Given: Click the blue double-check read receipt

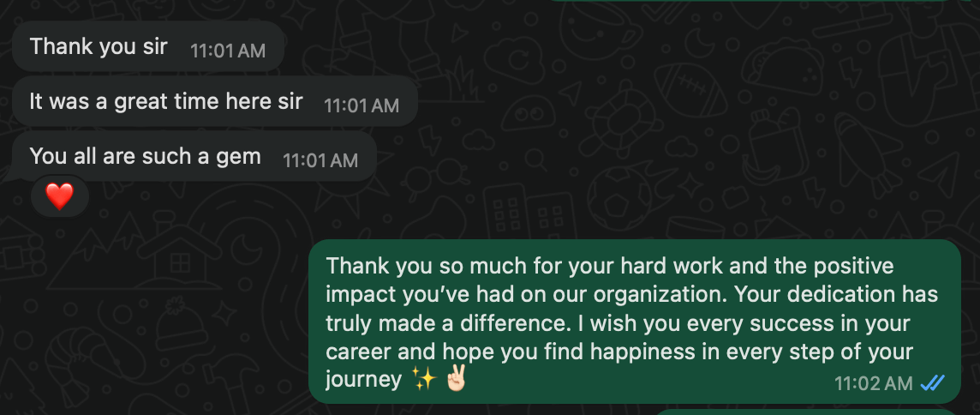Looking at the screenshot, I should click(932, 383).
